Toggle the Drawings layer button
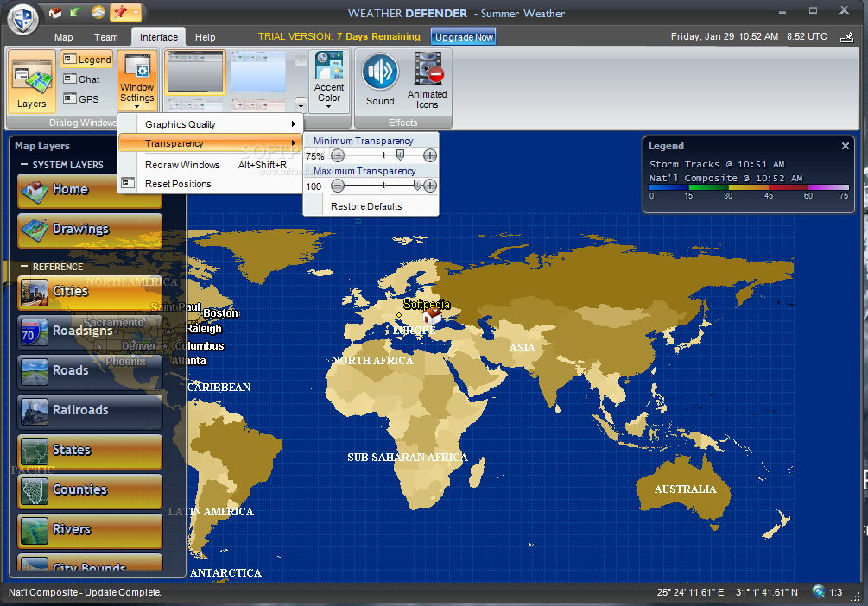 [90, 230]
